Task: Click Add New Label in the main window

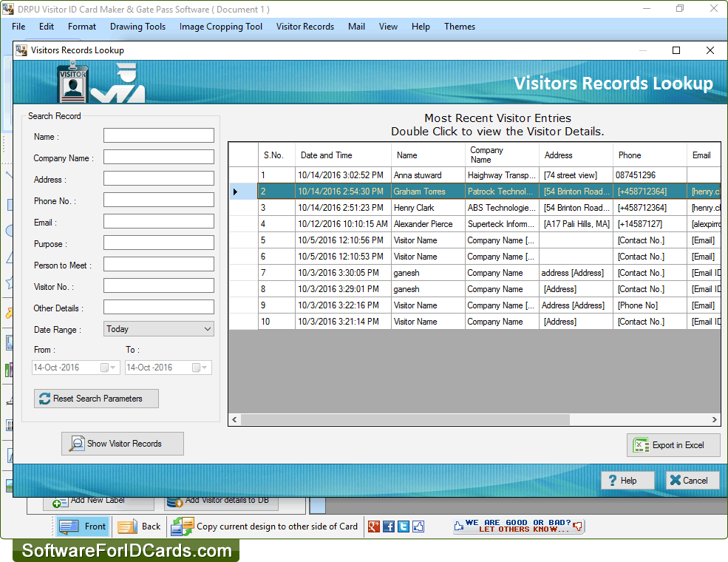Action: (98, 501)
